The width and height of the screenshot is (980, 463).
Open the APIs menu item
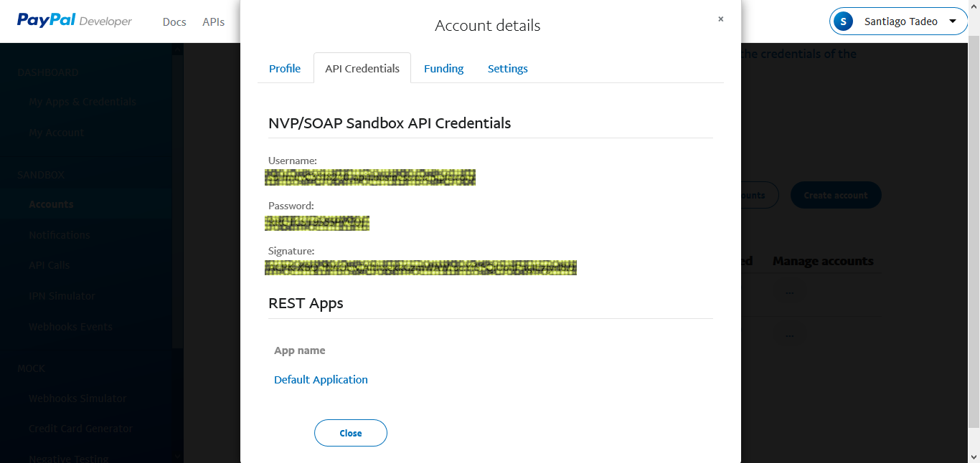[213, 22]
